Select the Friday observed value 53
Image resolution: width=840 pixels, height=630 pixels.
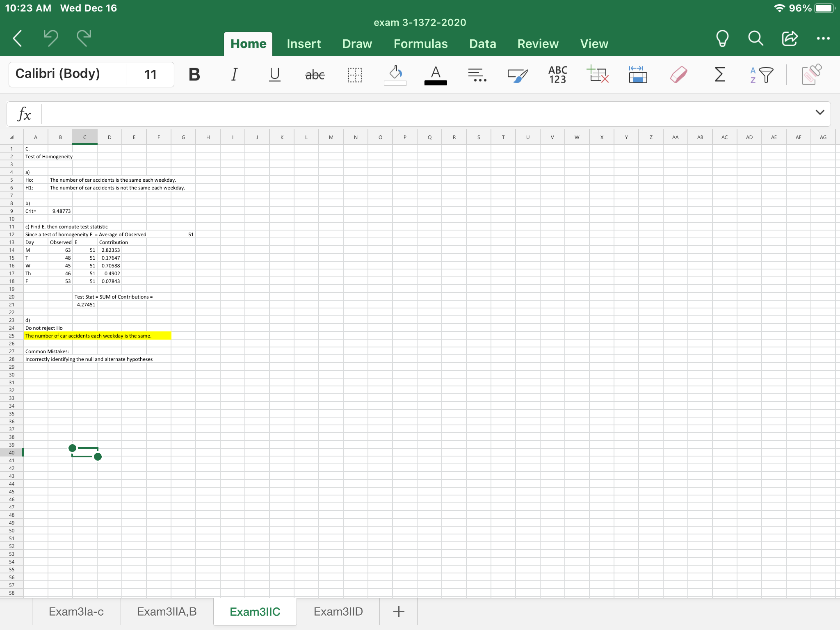tap(60, 281)
